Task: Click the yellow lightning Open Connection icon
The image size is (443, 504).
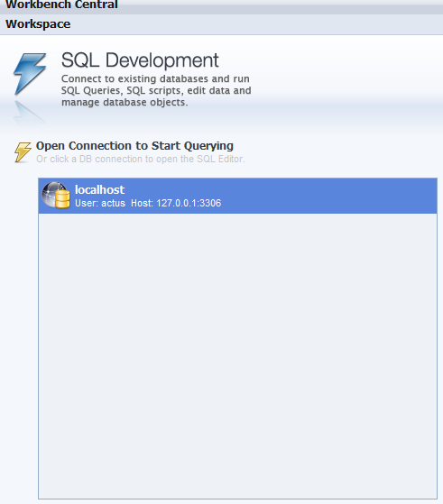Action: (23, 152)
